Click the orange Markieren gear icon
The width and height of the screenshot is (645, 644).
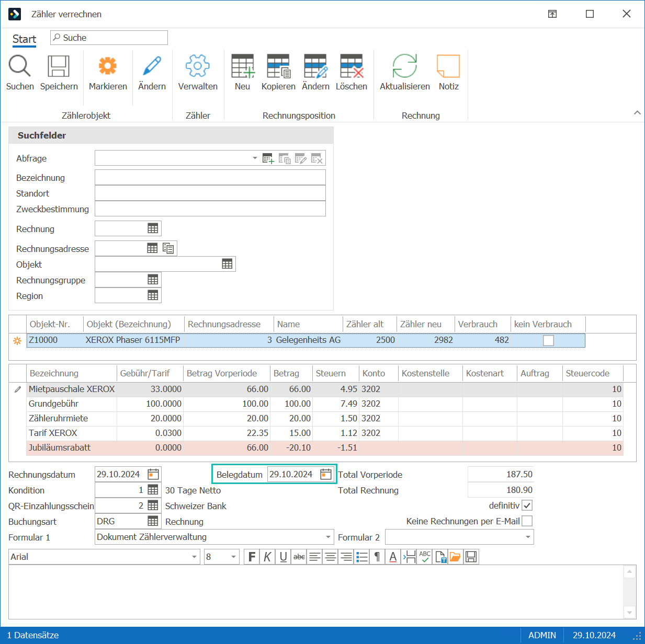108,66
